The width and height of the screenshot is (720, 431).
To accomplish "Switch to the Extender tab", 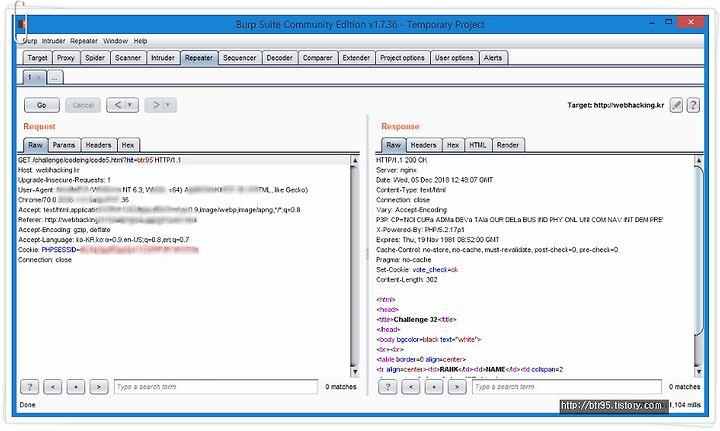I will [x=356, y=58].
